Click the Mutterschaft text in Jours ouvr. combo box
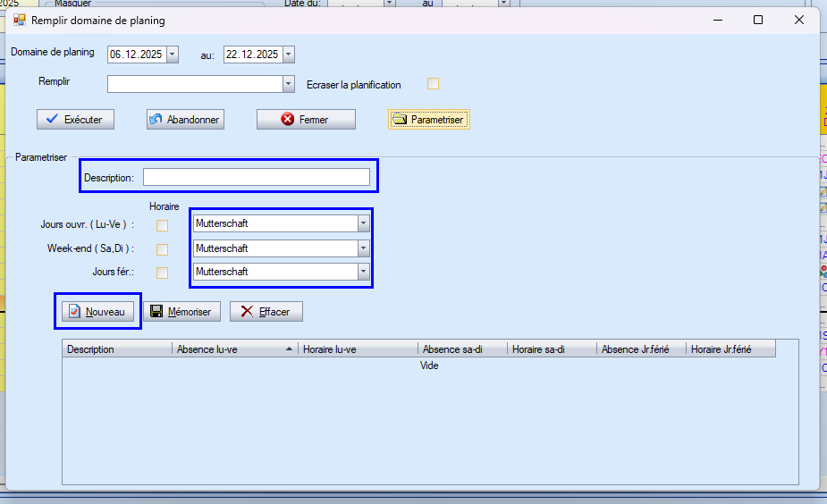The image size is (827, 504). click(x=222, y=223)
